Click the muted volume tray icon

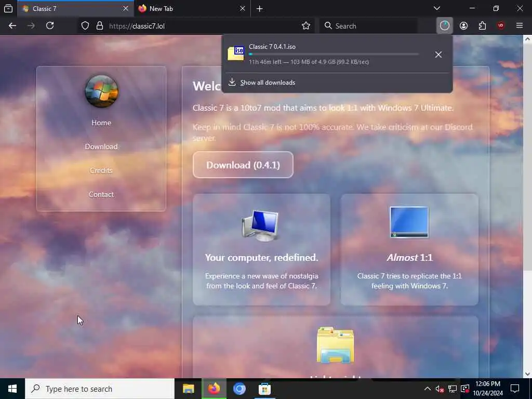[x=440, y=389]
